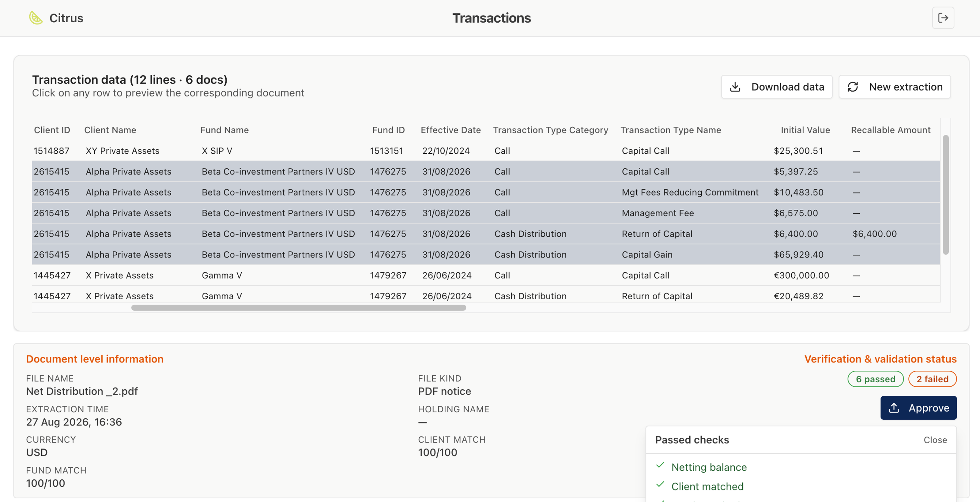This screenshot has width=980, height=502.
Task: Click the Effective Date column header
Action: pos(450,130)
